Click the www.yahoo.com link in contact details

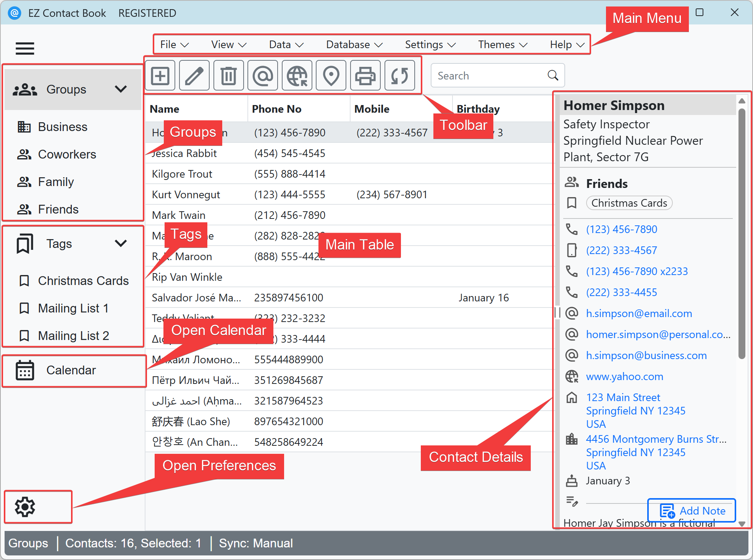tap(624, 376)
